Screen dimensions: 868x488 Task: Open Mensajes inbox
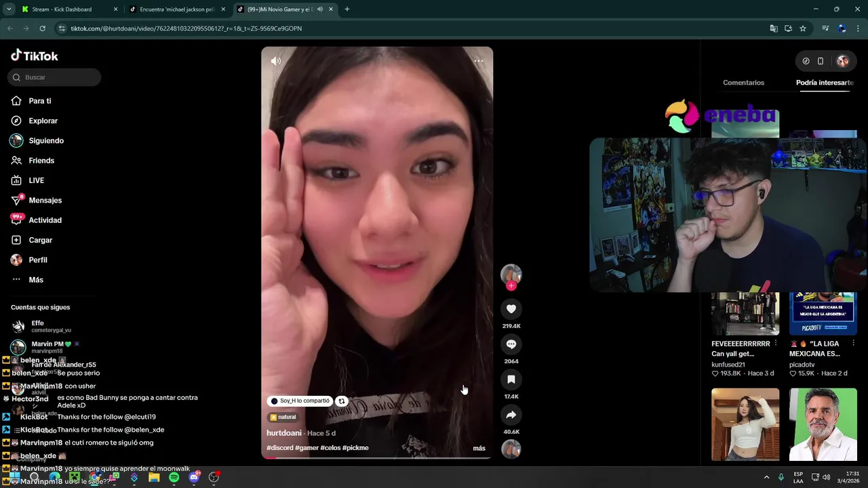pos(36,200)
